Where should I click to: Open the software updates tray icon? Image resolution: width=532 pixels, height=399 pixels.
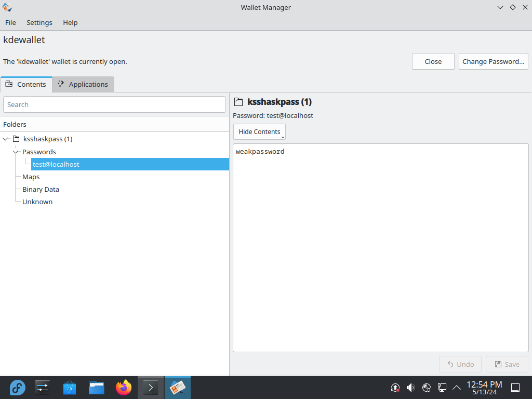pos(395,388)
